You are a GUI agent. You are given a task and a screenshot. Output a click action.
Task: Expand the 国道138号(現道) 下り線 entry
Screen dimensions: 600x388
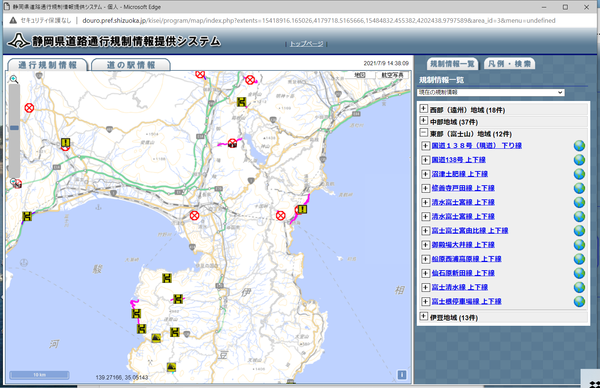point(425,146)
